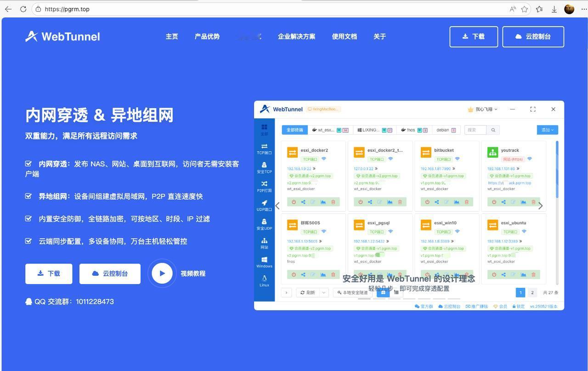The image size is (588, 371).
Task: Click the trash icon on esxi_ubuntu card
Action: 533,274
